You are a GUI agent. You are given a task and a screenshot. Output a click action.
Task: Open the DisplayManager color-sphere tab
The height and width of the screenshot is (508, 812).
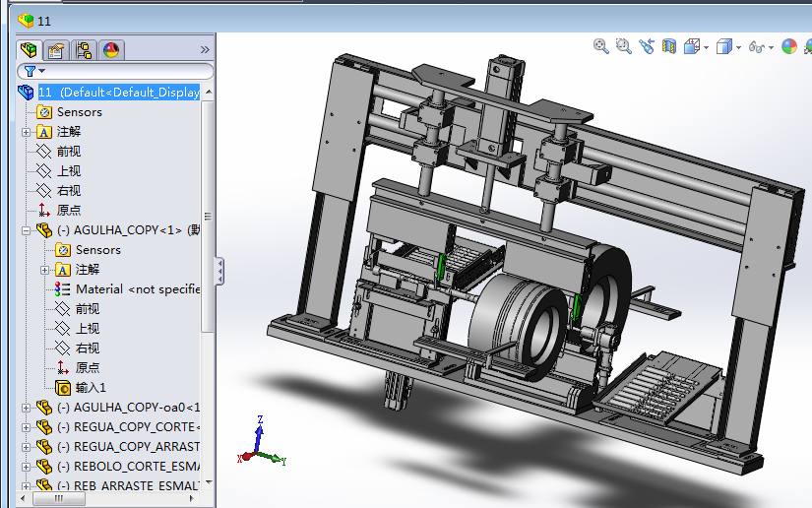click(x=111, y=50)
